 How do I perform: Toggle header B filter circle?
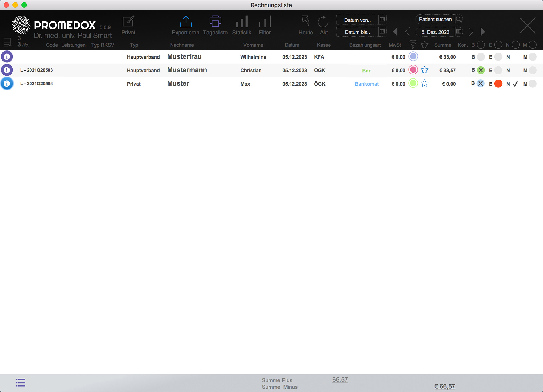click(x=481, y=45)
